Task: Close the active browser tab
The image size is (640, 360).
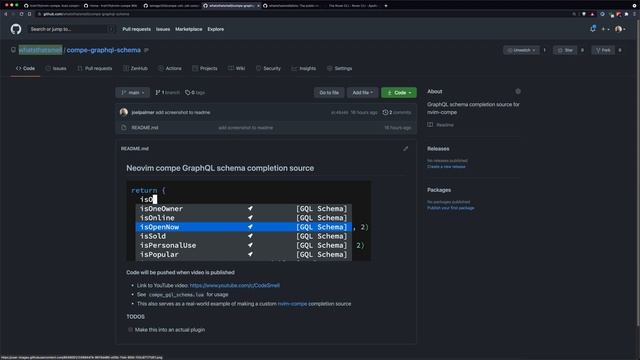Action: (258, 6)
